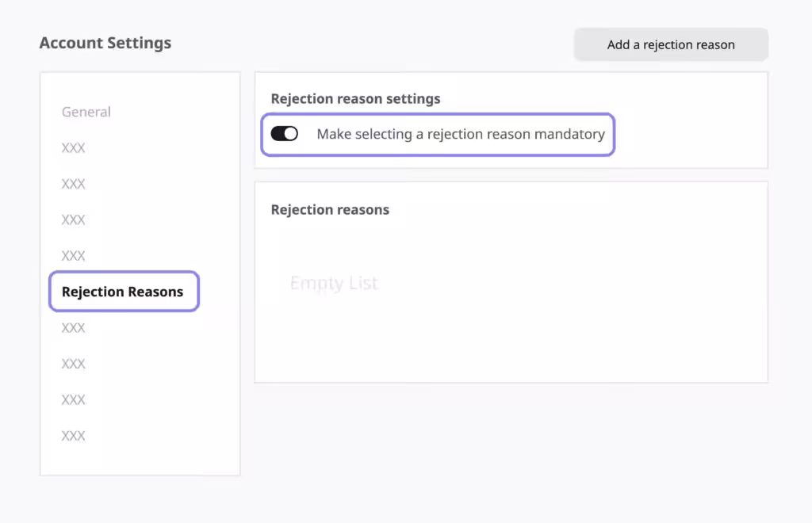This screenshot has height=523, width=812.
Task: Open the General settings section
Action: tap(86, 112)
